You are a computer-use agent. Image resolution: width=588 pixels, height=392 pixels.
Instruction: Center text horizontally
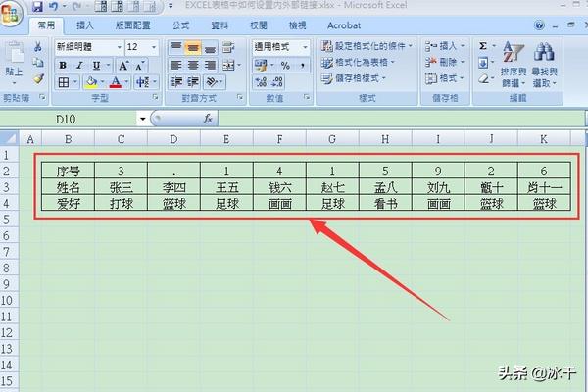[x=193, y=66]
